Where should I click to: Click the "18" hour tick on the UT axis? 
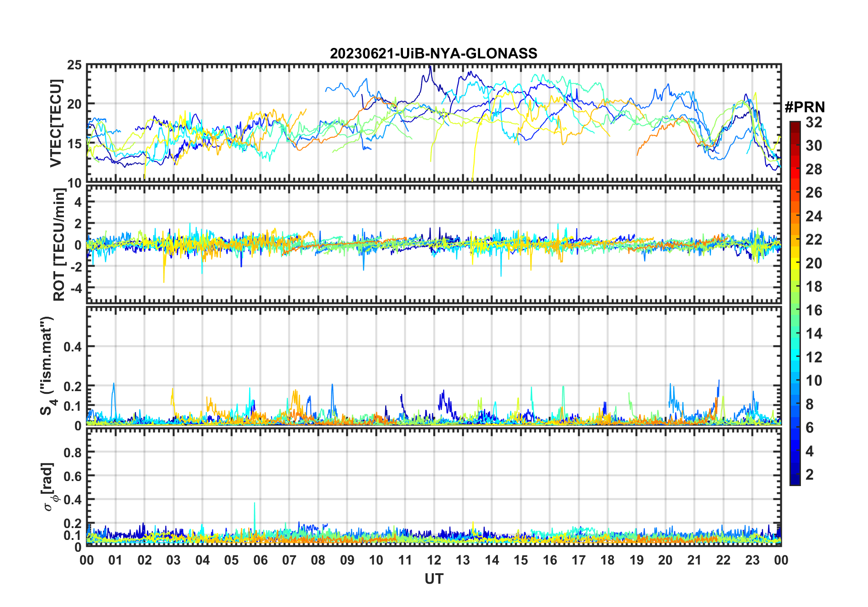[x=607, y=560]
